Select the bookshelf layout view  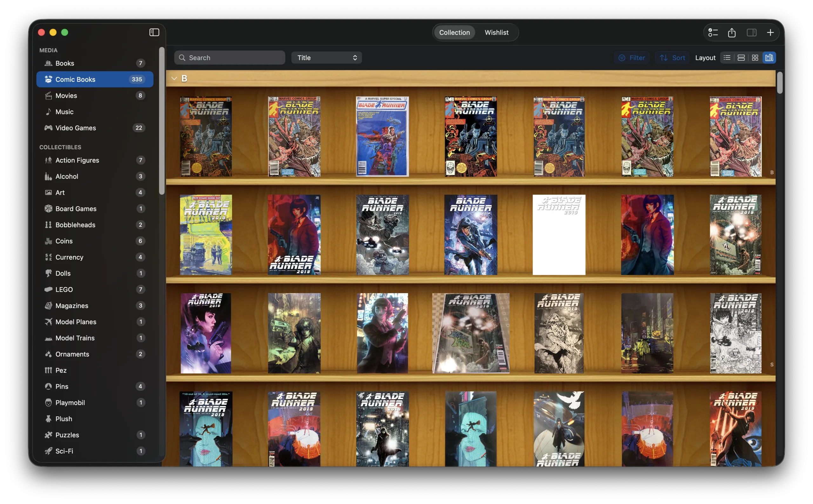pos(769,58)
